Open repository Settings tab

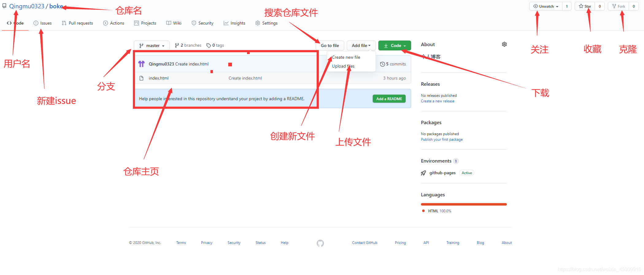coord(266,23)
